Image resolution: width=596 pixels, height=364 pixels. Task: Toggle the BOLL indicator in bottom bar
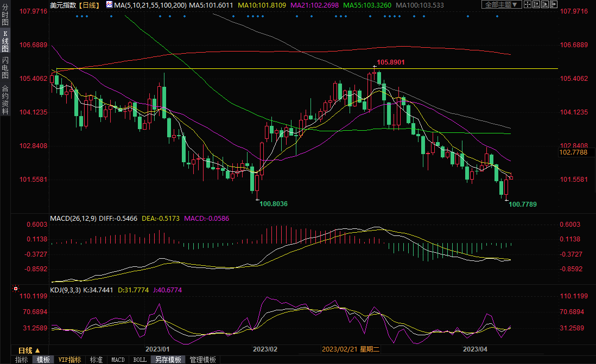140,360
